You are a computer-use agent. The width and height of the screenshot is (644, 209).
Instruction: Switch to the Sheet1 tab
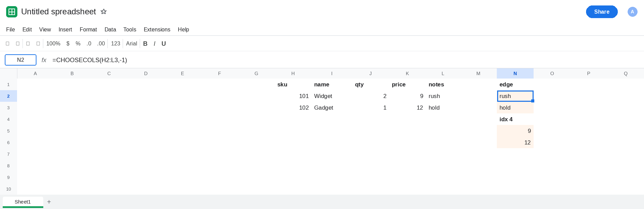tap(23, 202)
